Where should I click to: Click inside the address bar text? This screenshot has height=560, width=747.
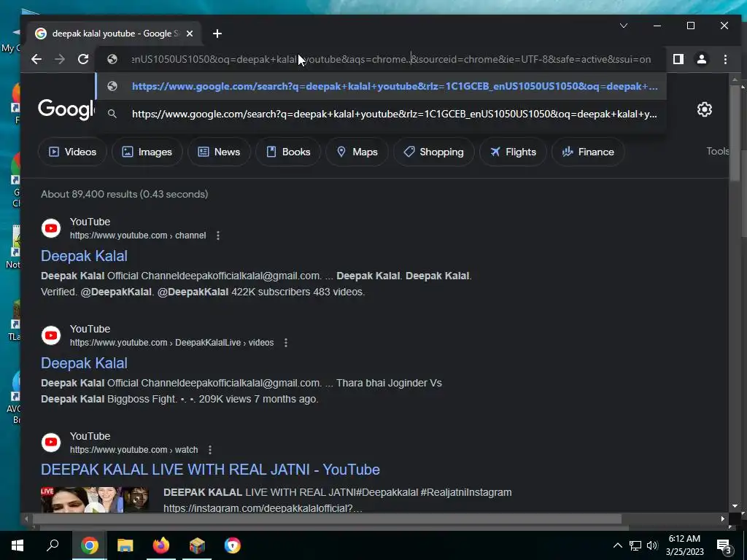click(391, 59)
